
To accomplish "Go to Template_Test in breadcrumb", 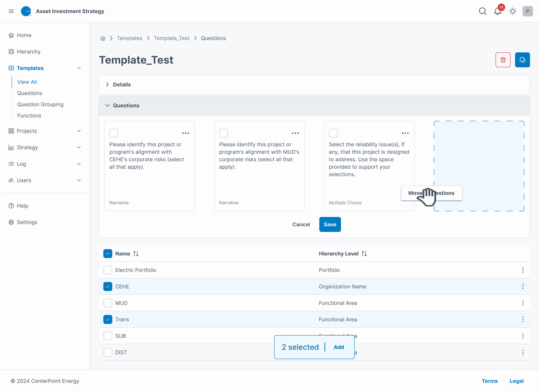I will coord(171,38).
